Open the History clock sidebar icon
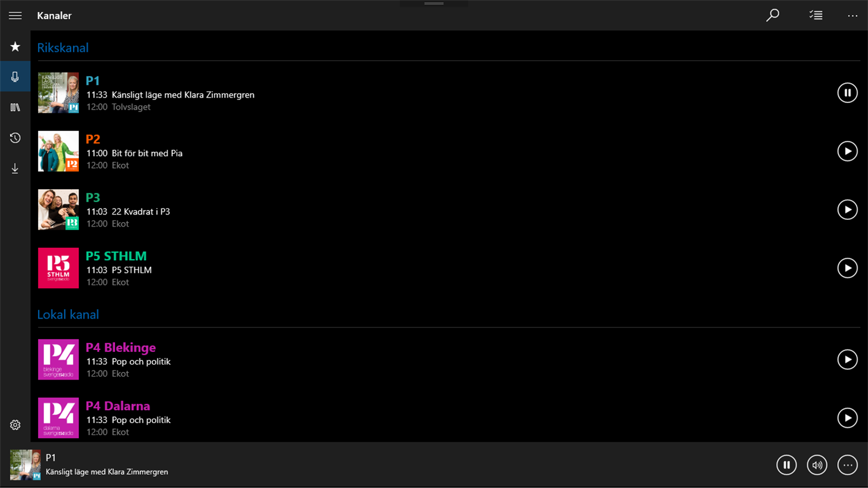The image size is (868, 488). pos(15,138)
